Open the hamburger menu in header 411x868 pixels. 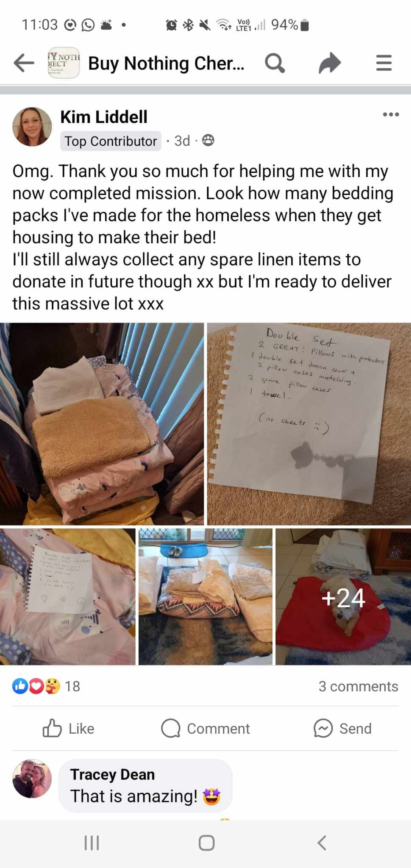384,63
